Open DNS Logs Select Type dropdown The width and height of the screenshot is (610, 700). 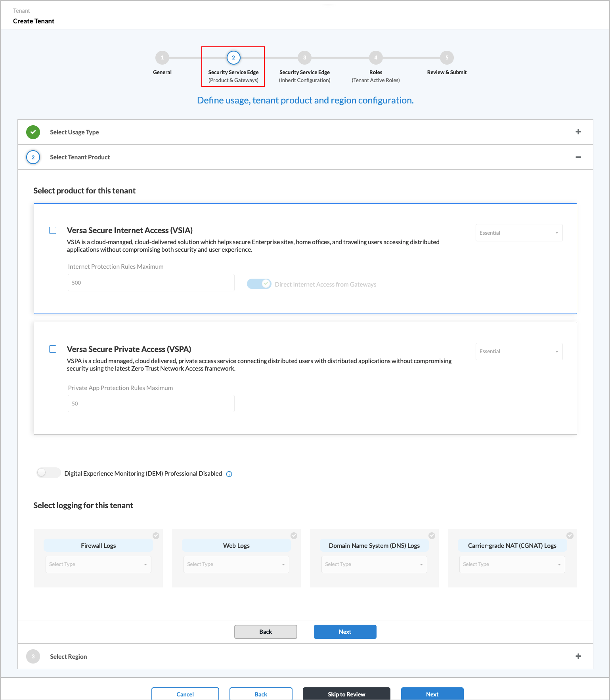coord(374,564)
